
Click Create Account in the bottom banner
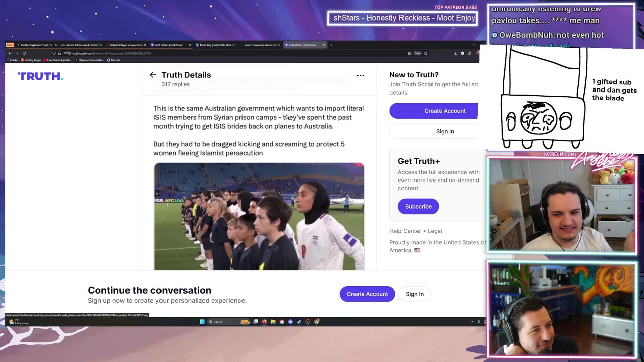click(367, 294)
